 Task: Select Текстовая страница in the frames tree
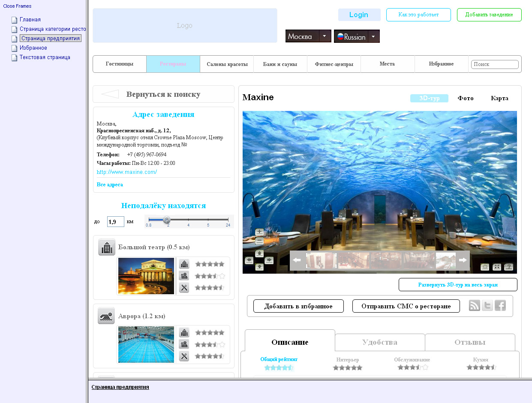[45, 57]
